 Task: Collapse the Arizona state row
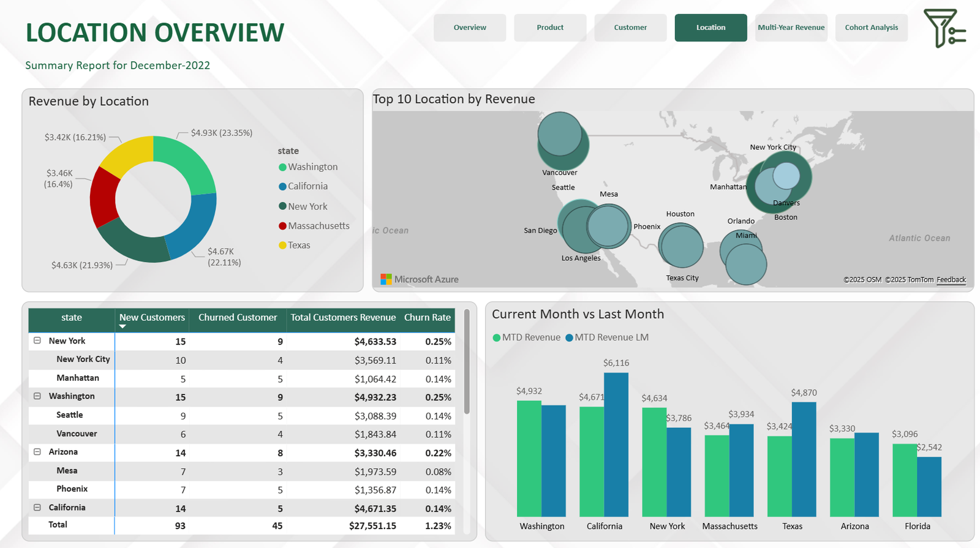coord(37,452)
